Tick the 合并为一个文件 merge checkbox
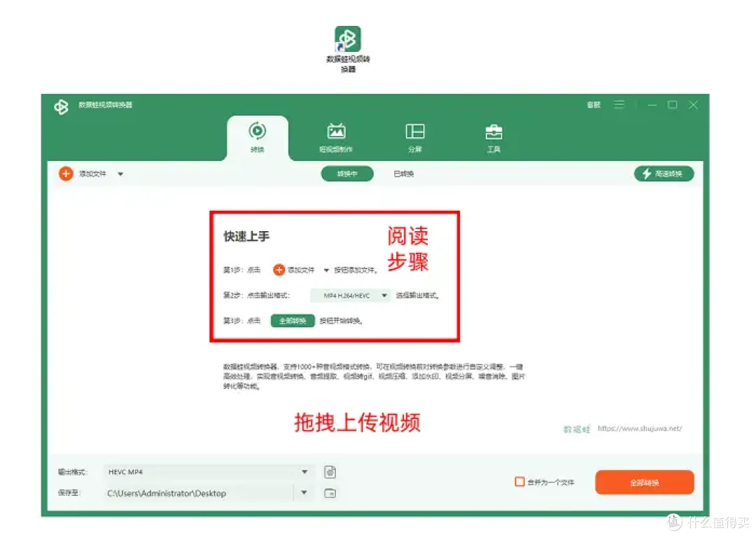Viewport: 756px width, 538px height. [x=519, y=481]
